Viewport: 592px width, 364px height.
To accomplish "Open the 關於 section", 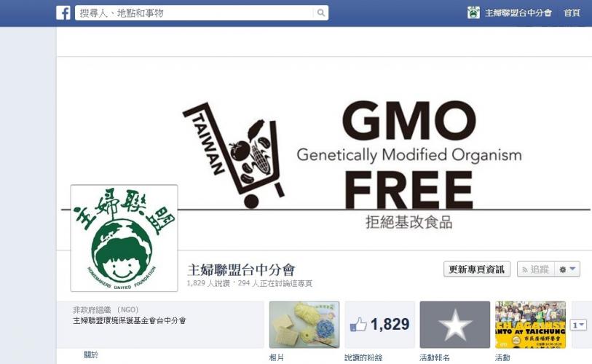I will 91,355.
